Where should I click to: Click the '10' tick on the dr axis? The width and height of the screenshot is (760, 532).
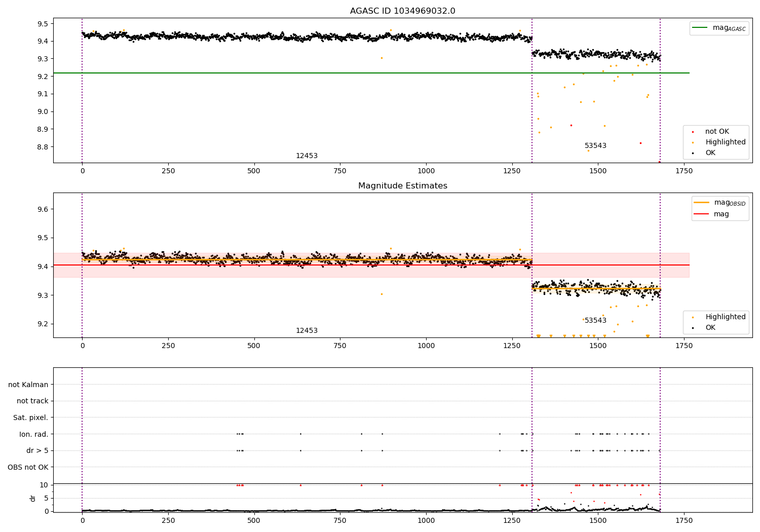click(x=44, y=485)
